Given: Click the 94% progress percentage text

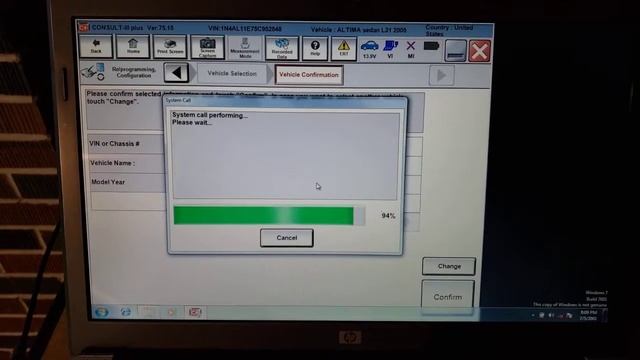Looking at the screenshot, I should pyautogui.click(x=388, y=216).
